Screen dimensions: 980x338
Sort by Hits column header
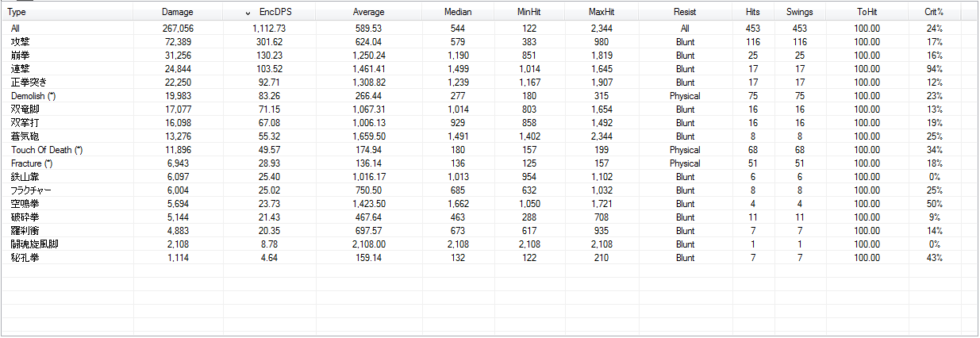[752, 13]
